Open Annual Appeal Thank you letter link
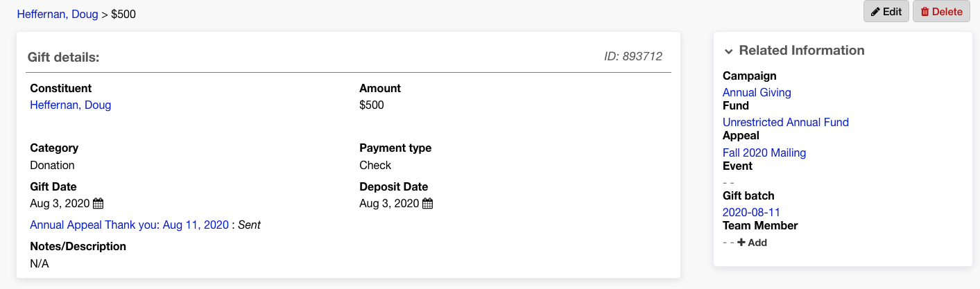980x289 pixels. (x=129, y=225)
